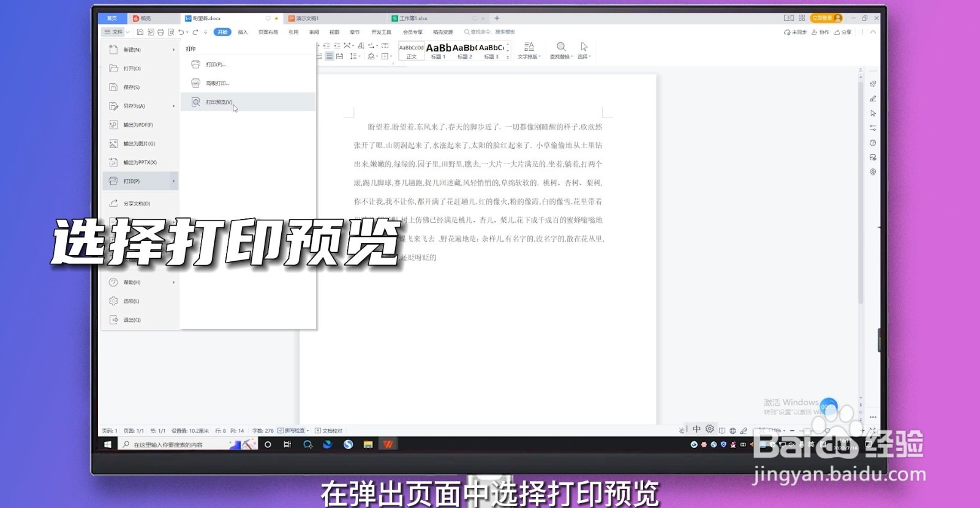Click Open (打开) in file menu
Image resolution: width=980 pixels, height=508 pixels.
(140, 69)
